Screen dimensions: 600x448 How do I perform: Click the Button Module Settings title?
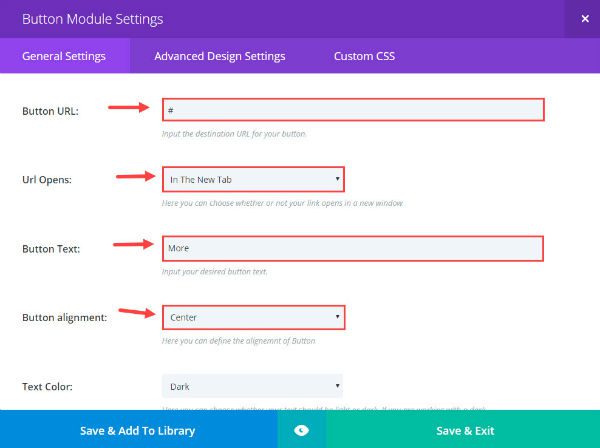(x=91, y=19)
